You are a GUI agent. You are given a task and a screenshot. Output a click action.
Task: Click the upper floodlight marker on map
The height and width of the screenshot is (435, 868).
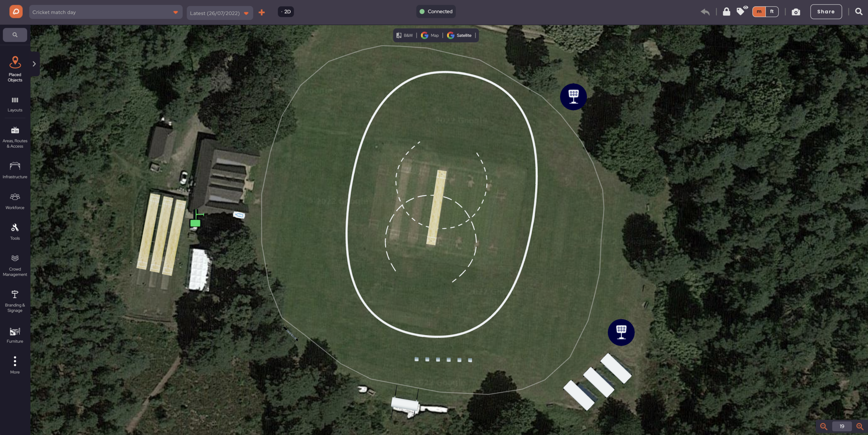[573, 97]
